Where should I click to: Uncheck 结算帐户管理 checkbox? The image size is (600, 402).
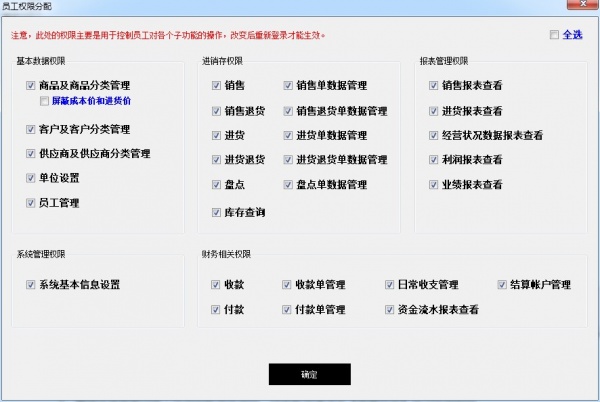(502, 285)
